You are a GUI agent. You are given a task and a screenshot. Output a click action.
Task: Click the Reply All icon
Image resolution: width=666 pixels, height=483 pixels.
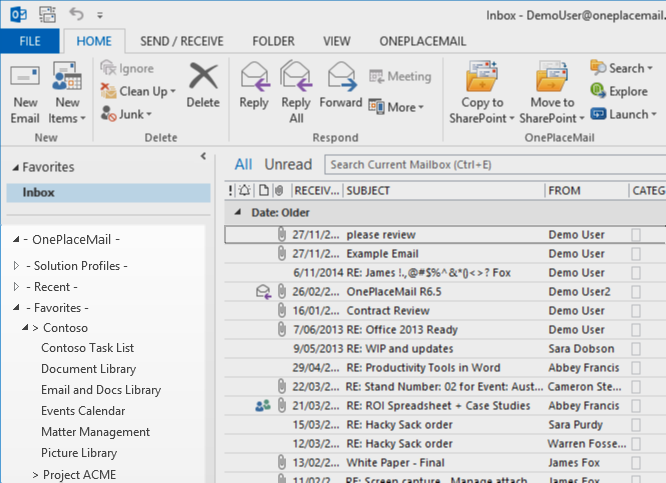pos(296,77)
